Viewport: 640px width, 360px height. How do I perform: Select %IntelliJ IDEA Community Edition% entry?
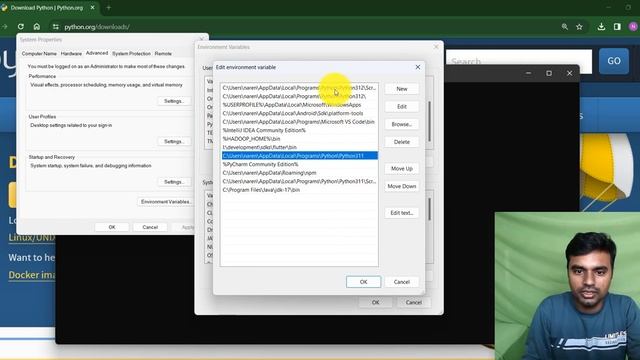coord(299,130)
